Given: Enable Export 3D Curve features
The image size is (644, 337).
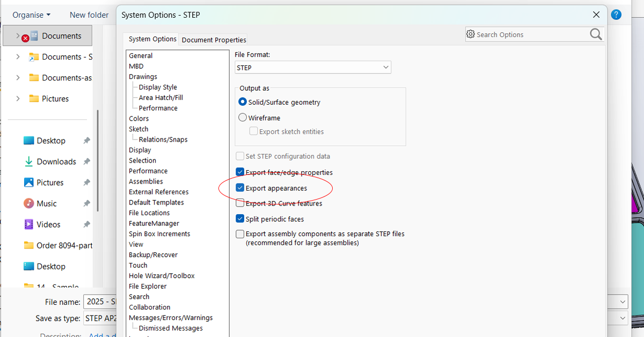Looking at the screenshot, I should click(240, 203).
